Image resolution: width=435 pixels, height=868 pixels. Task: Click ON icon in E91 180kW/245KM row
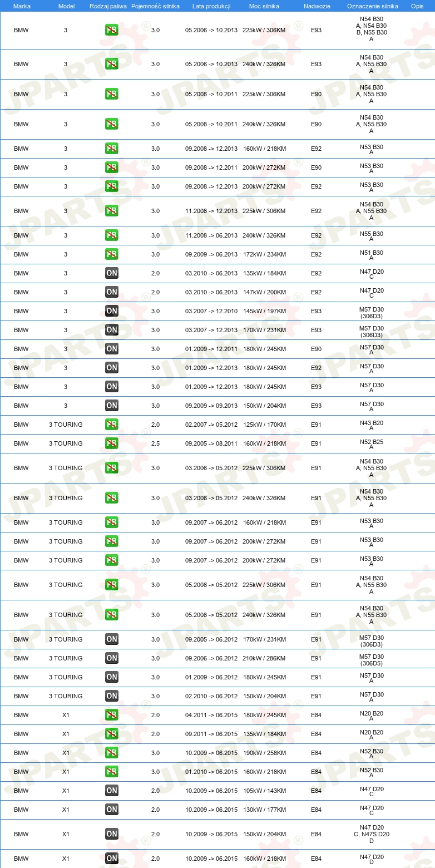tap(111, 677)
